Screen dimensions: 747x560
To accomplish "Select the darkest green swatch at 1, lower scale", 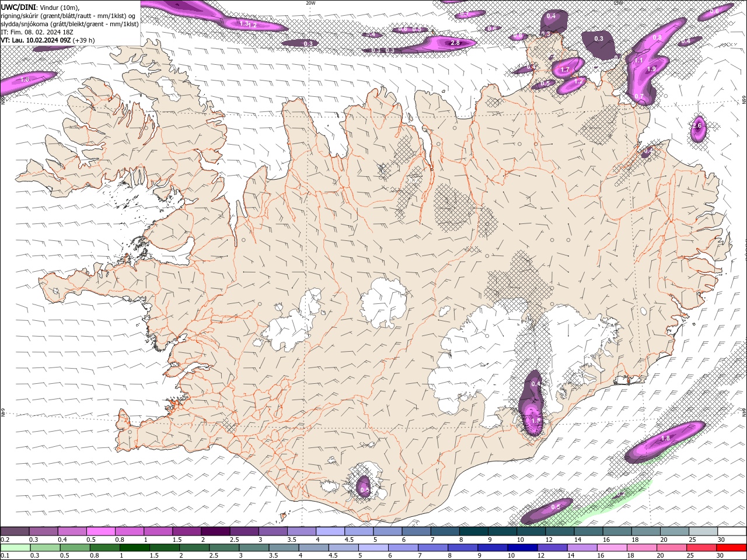I will [x=135, y=548].
